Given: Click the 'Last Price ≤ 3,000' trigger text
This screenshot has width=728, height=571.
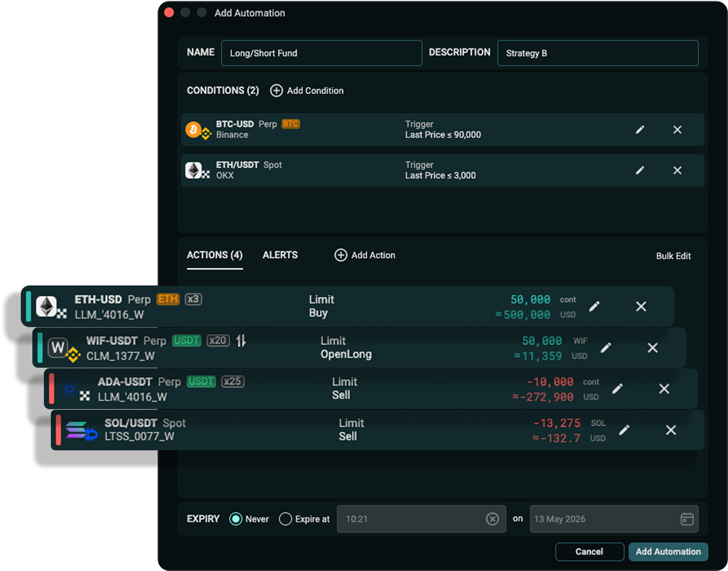Looking at the screenshot, I should tap(440, 176).
